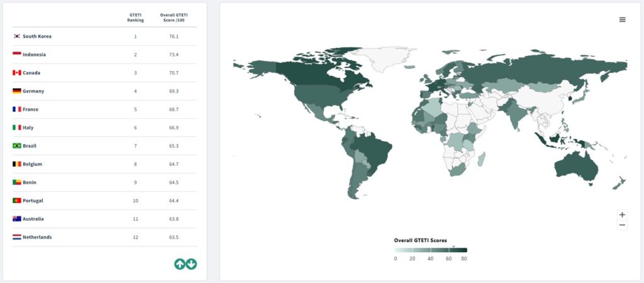Zoom out on the world map
Screen dimensions: 644x283
[622, 225]
